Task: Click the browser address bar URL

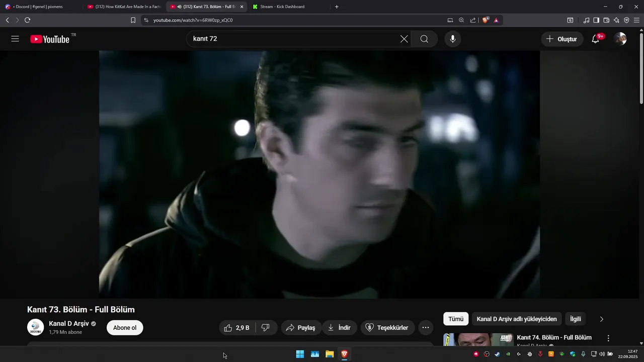Action: 193,20
